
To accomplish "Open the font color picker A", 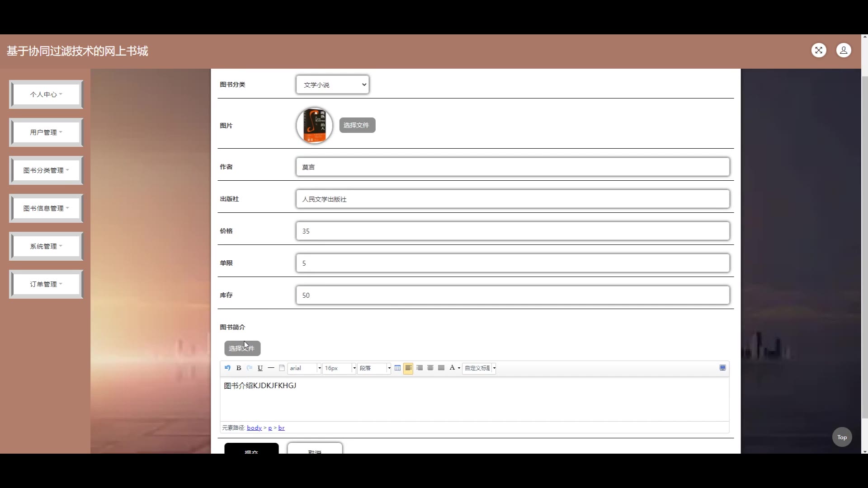I will pos(452,368).
